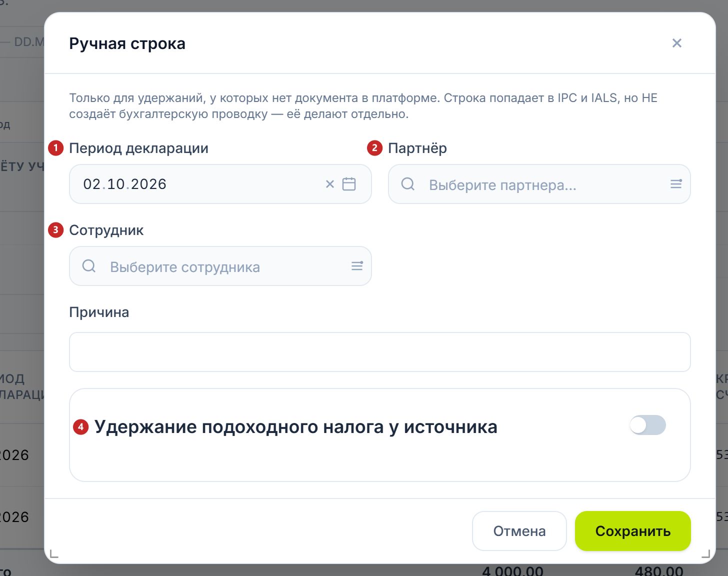The image size is (728, 576).
Task: Click the 480,00 total in background table
Action: (x=659, y=571)
